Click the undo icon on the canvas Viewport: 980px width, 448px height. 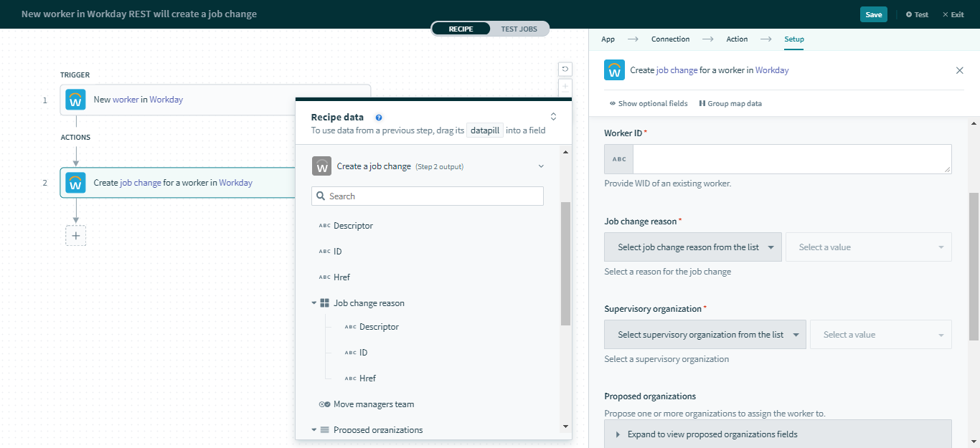click(x=565, y=69)
